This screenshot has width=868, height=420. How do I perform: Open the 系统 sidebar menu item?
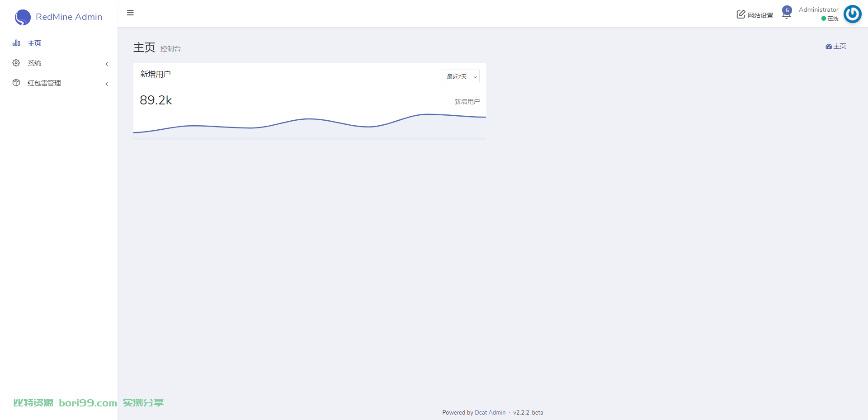pos(59,63)
